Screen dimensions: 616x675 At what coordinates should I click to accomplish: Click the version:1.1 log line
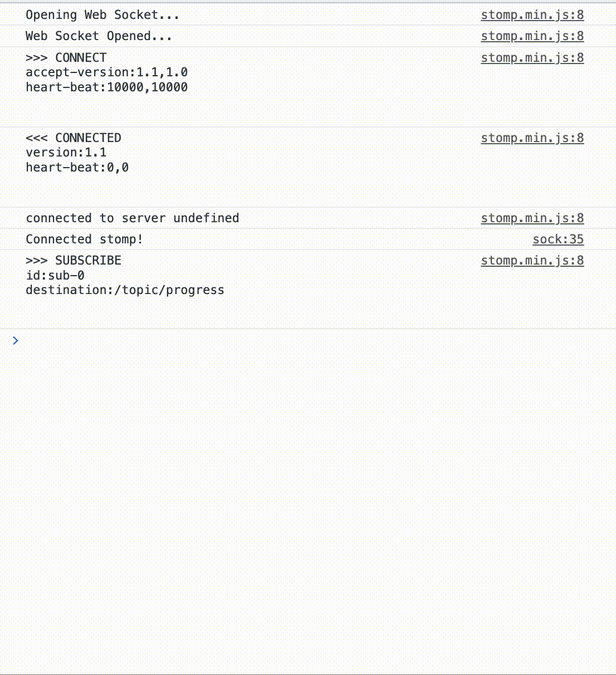coord(66,153)
